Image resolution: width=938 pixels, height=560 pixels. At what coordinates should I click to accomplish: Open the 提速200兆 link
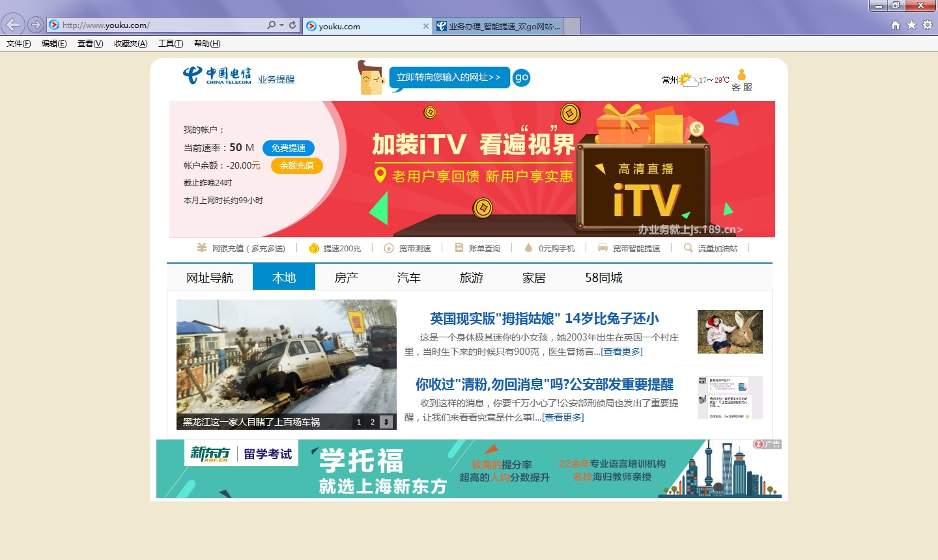tap(342, 249)
